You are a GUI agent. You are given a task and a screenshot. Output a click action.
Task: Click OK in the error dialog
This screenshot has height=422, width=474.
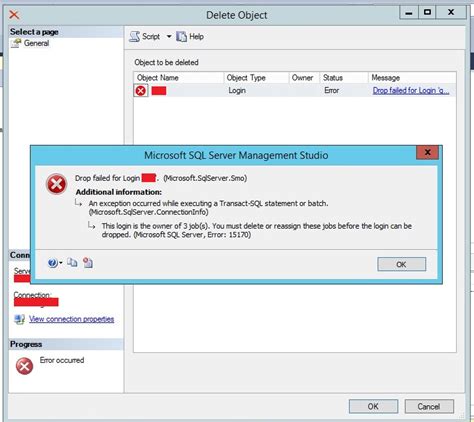pyautogui.click(x=401, y=264)
